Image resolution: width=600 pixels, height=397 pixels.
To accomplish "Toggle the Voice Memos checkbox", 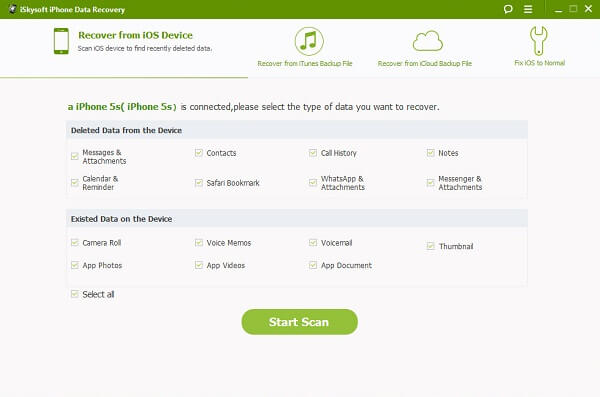I will pos(199,242).
